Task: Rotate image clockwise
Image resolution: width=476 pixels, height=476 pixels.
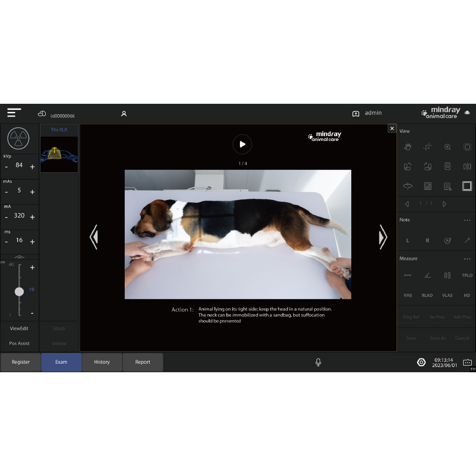Action: click(x=427, y=166)
